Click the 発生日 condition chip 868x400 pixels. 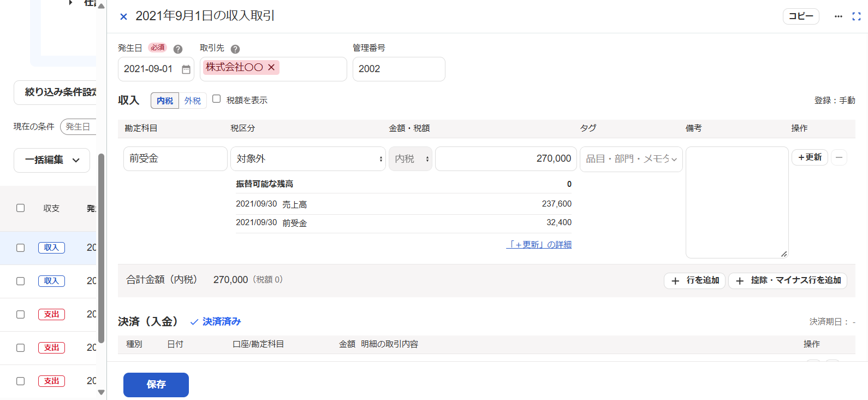78,127
